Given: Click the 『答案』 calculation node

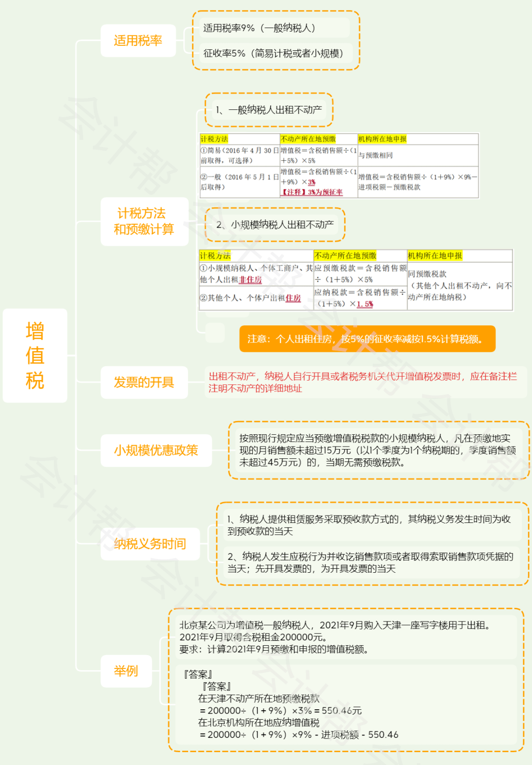Looking at the screenshot, I should point(345,704).
